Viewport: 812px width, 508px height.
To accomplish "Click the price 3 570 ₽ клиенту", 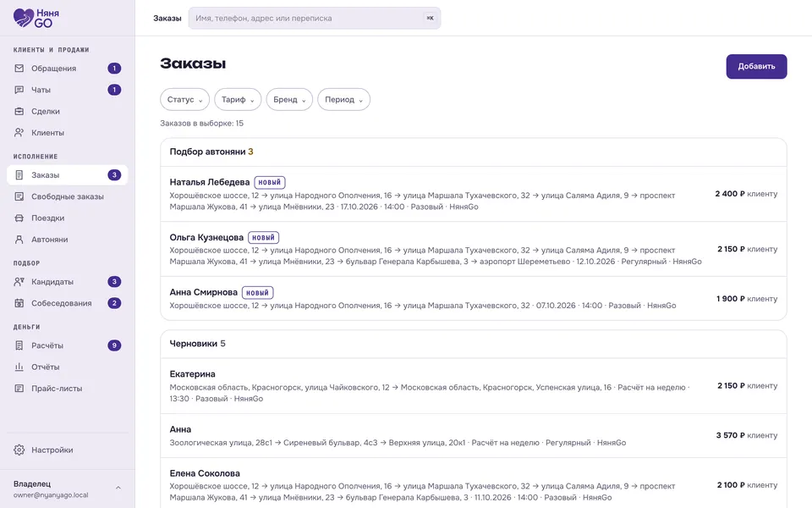I will [x=747, y=435].
